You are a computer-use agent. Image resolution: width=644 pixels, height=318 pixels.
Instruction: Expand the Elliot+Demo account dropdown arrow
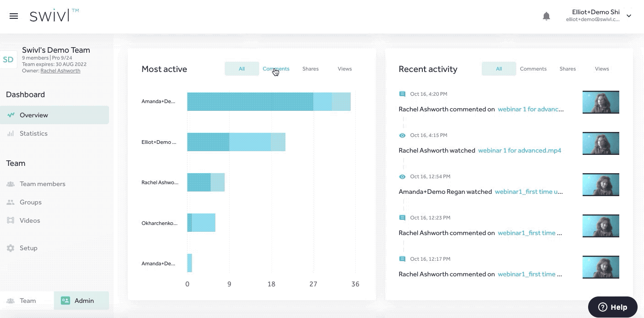click(x=629, y=16)
